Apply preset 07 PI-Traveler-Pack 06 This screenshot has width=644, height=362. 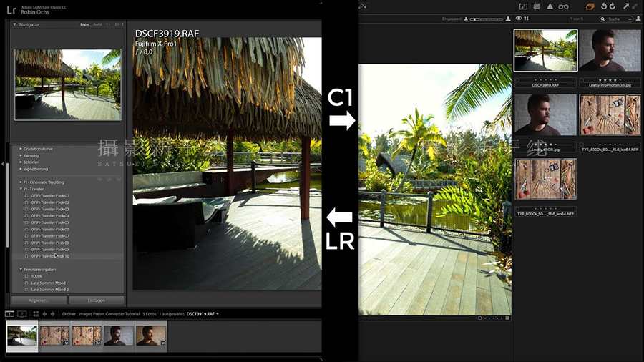point(50,229)
